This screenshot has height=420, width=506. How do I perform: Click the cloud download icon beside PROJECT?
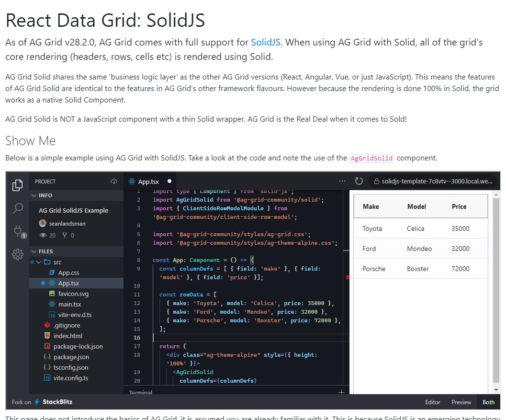point(114,182)
